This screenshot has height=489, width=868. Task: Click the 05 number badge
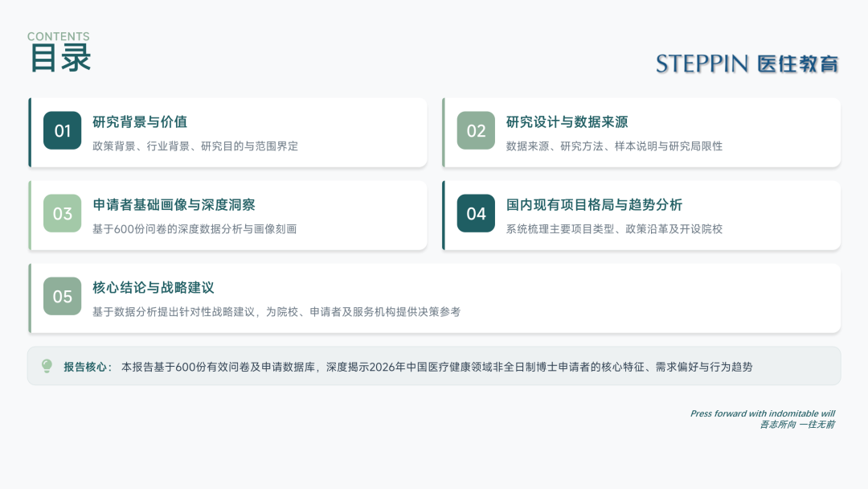[x=63, y=296]
